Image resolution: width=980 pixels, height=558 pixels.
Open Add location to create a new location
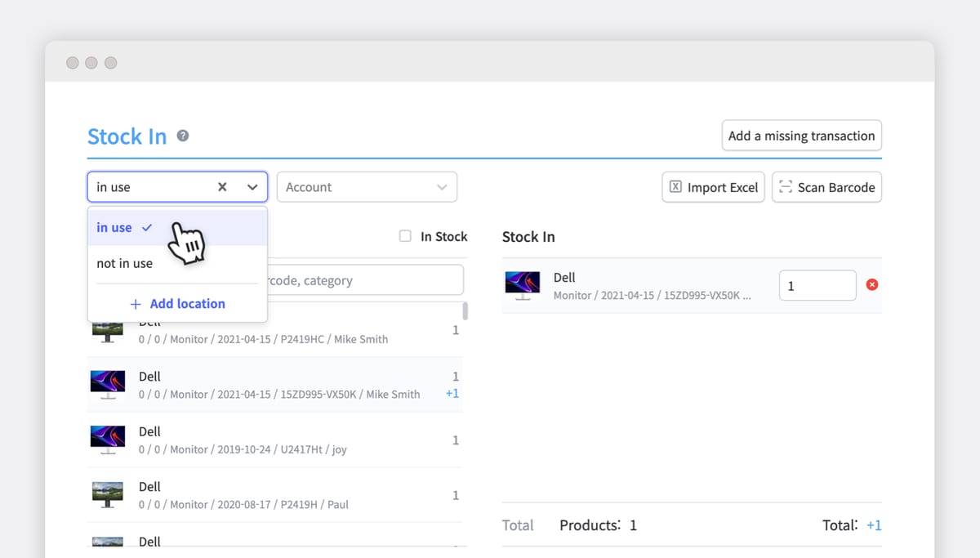[187, 303]
